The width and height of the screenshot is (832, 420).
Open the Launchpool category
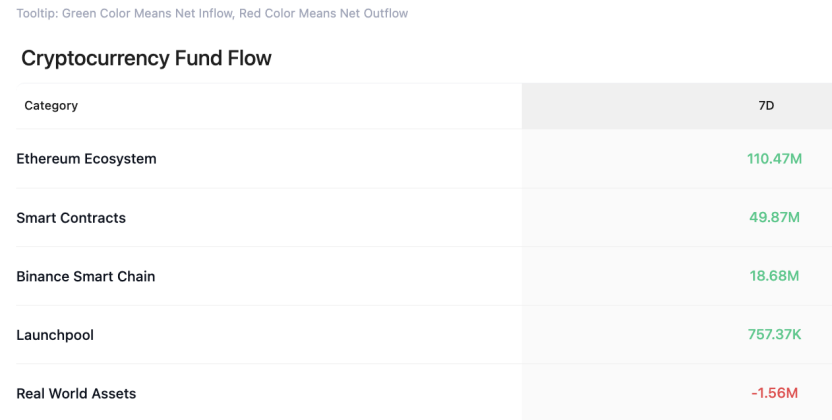[55, 335]
